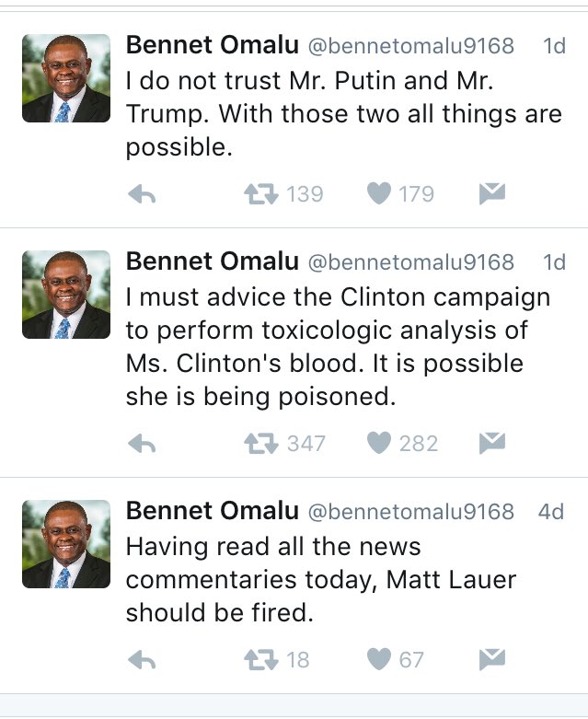The image size is (588, 719).
Task: Send the Matt Lauer tweet via message
Action: [x=492, y=659]
